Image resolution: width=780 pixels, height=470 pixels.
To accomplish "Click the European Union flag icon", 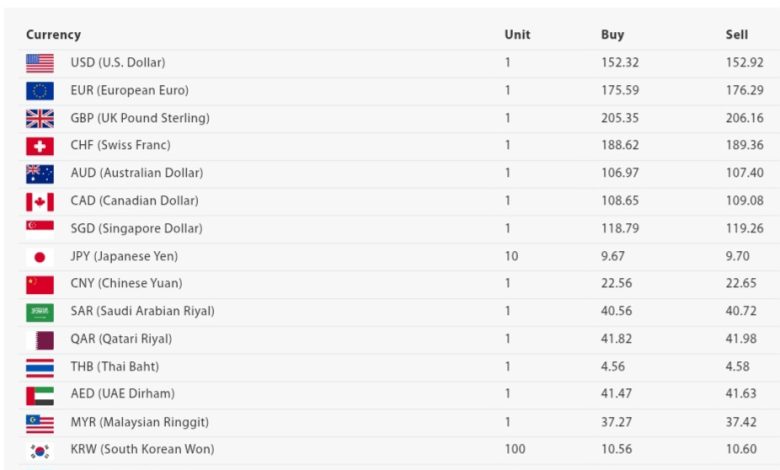I will point(40,91).
